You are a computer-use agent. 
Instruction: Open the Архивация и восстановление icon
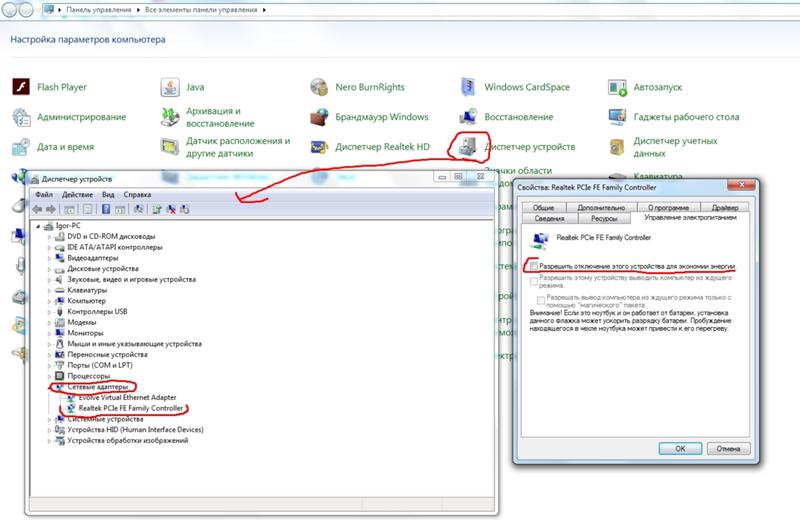(170, 117)
